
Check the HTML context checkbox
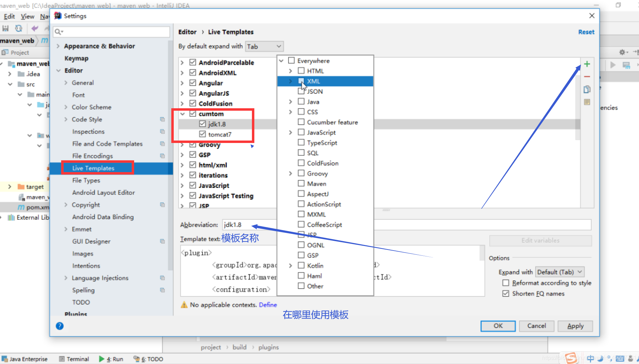tap(301, 71)
